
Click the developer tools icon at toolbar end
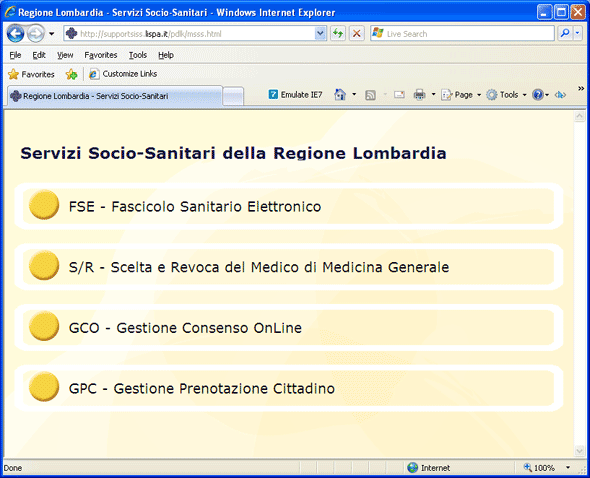point(560,95)
